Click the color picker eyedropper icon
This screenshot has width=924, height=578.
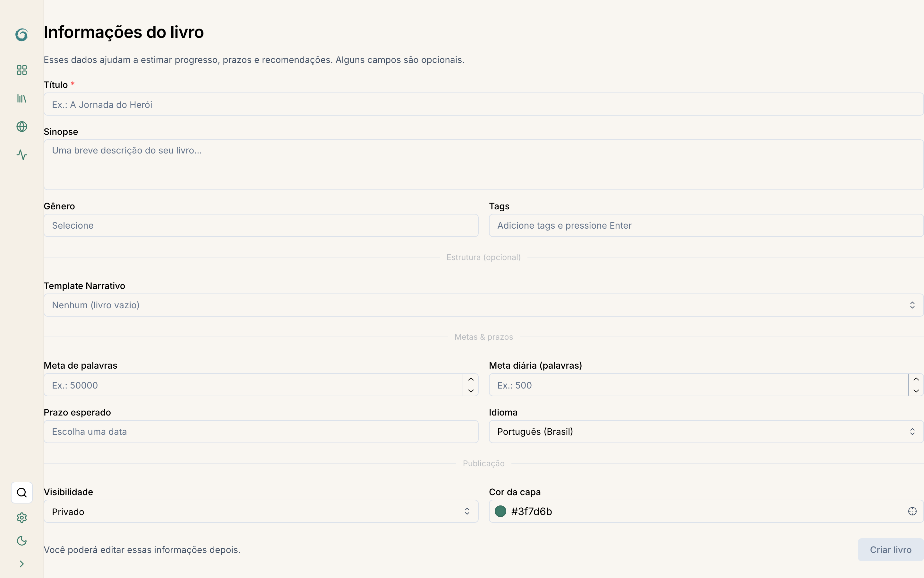[x=912, y=512]
